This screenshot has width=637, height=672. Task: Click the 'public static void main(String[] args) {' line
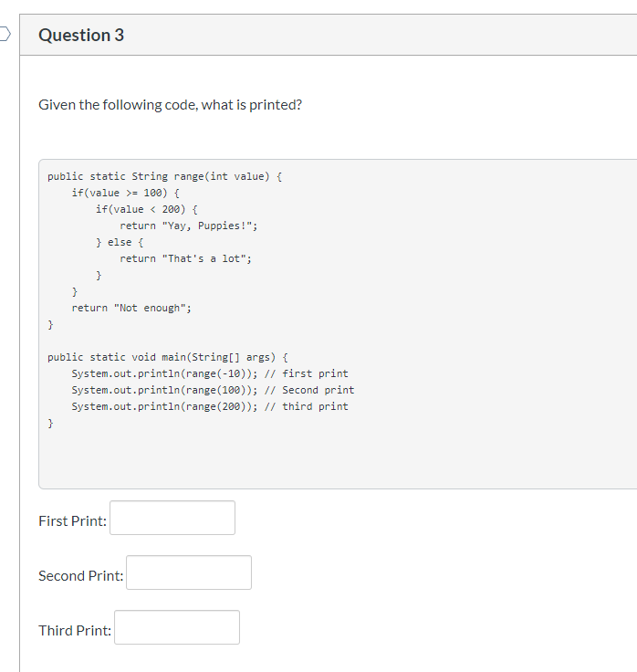tap(168, 357)
